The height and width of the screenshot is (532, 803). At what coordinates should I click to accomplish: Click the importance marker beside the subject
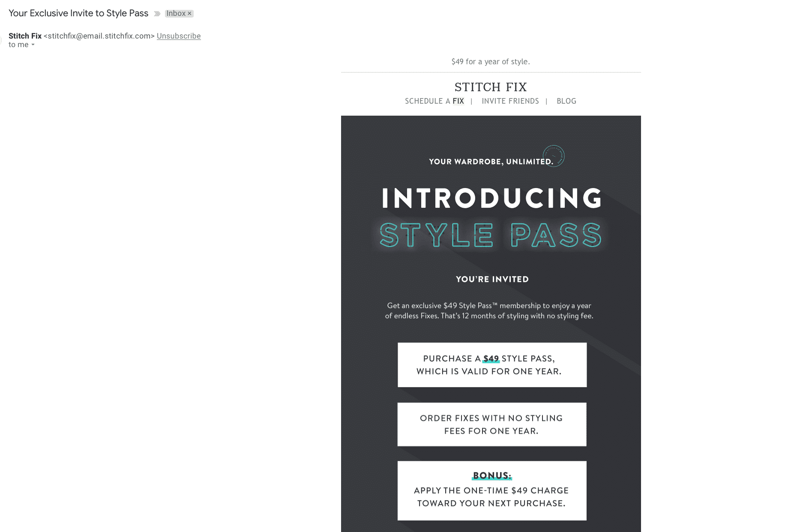(x=157, y=14)
